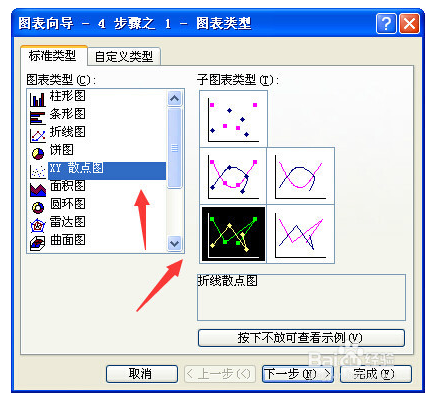Select the column chart (柱形图) icon
Viewport: 438px width, 394px height.
(37, 99)
